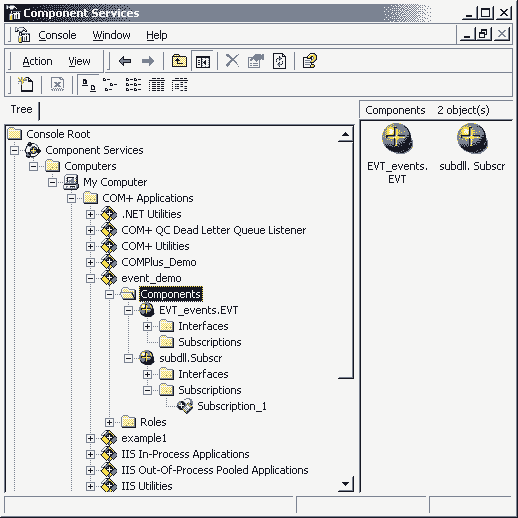The height and width of the screenshot is (518, 518).
Task: Click the event_demo application package icon
Action: coord(109,278)
